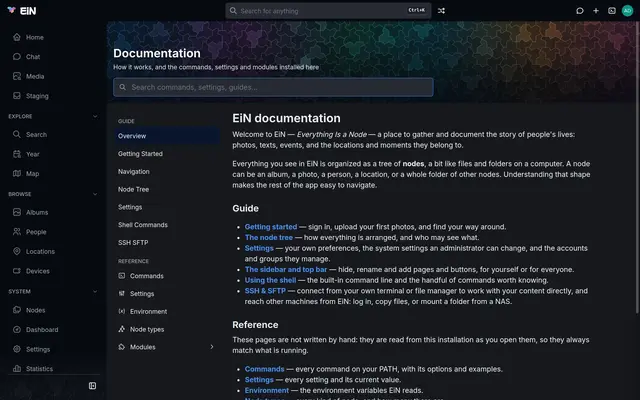Collapse the Browse section chevron
Screen dimensions: 640x400
(95, 194)
